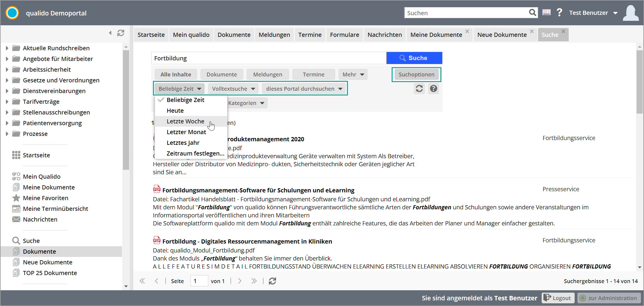This screenshot has width=644, height=306.
Task: Open the Volltextsuche dropdown
Action: (233, 89)
